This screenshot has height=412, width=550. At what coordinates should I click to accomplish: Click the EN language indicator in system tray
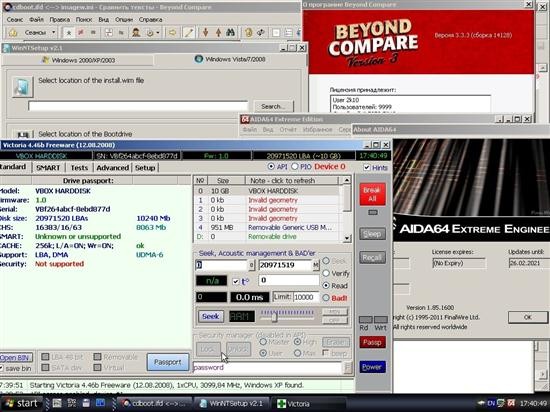(491, 403)
